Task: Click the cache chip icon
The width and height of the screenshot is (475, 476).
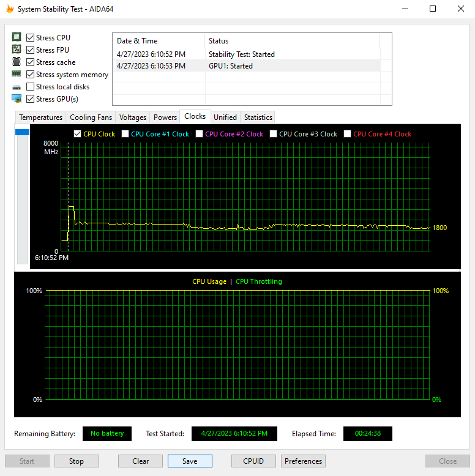Action: [x=17, y=62]
